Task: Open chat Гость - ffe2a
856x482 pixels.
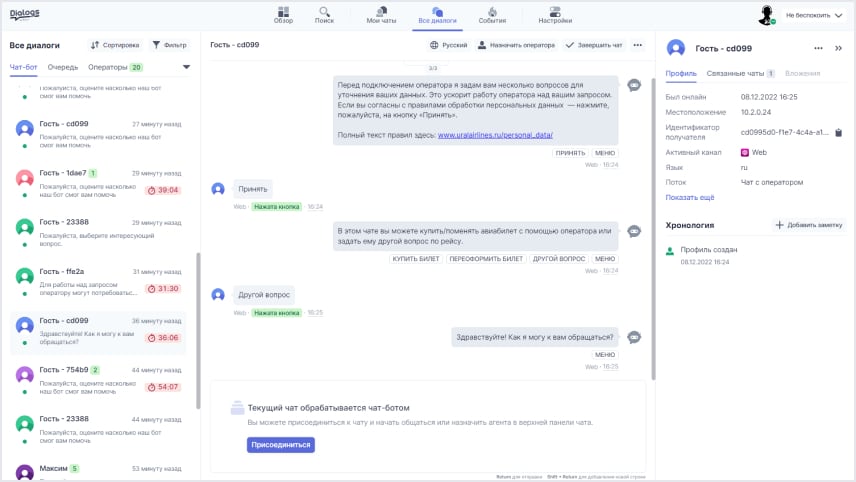Action: point(98,281)
